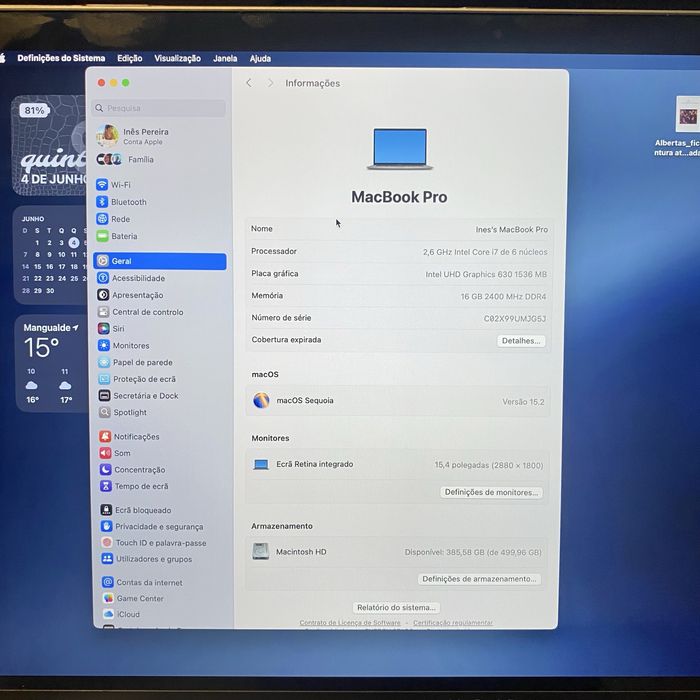Click Versão 15,2 text

[x=523, y=402]
